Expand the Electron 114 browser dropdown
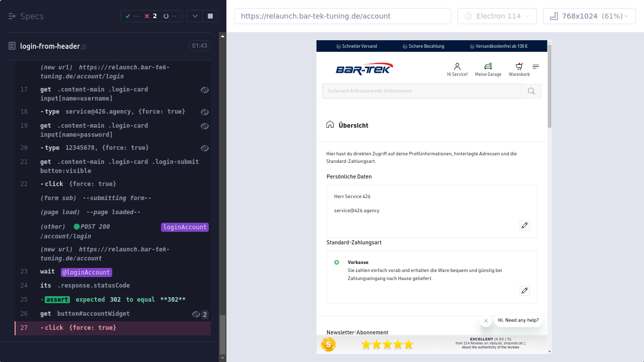 [x=497, y=16]
